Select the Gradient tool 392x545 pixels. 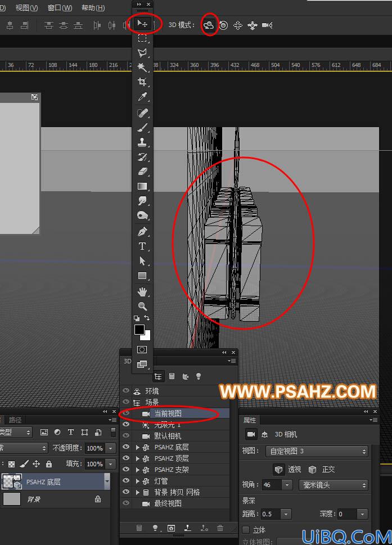[142, 186]
